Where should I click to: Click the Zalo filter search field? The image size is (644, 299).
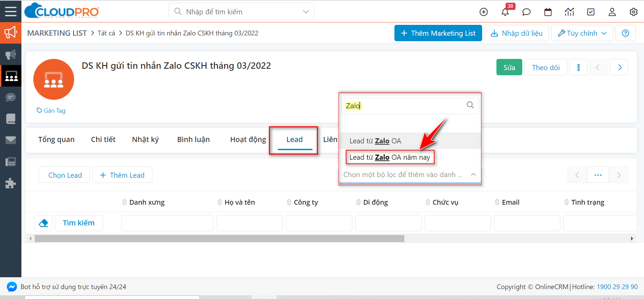click(410, 106)
